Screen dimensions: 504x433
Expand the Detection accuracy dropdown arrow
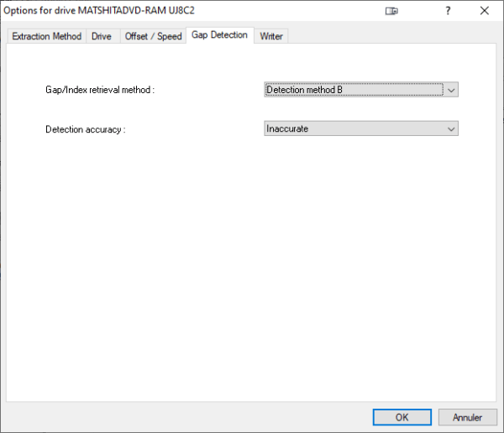[x=451, y=128]
